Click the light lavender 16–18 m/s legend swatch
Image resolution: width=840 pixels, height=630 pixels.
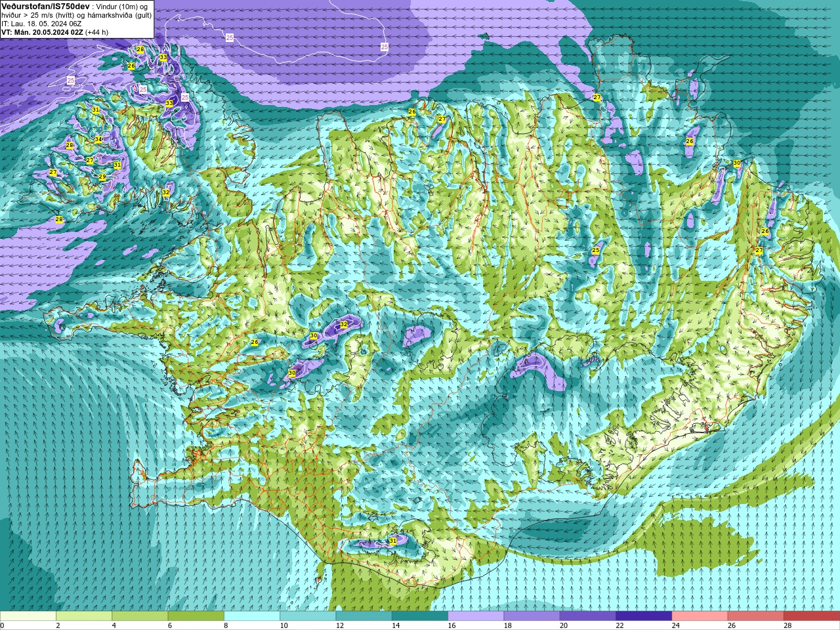[476, 616]
